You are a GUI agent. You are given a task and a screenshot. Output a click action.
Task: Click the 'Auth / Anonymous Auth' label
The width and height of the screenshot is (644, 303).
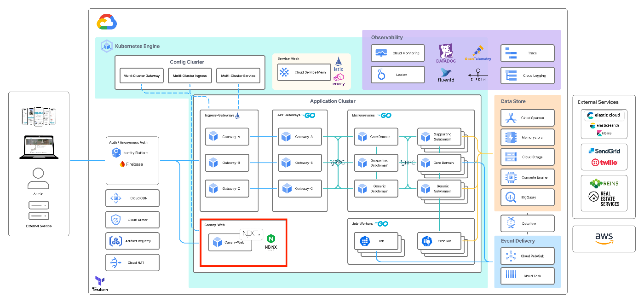pyautogui.click(x=129, y=142)
